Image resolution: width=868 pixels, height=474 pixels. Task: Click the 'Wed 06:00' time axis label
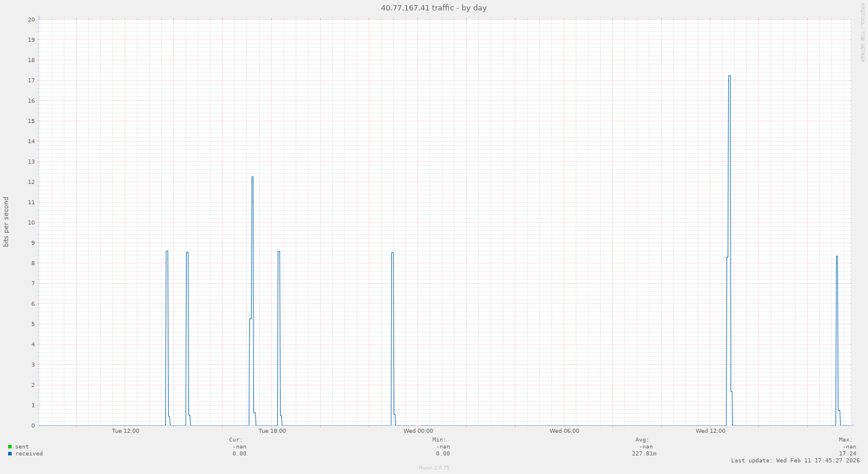coord(564,431)
